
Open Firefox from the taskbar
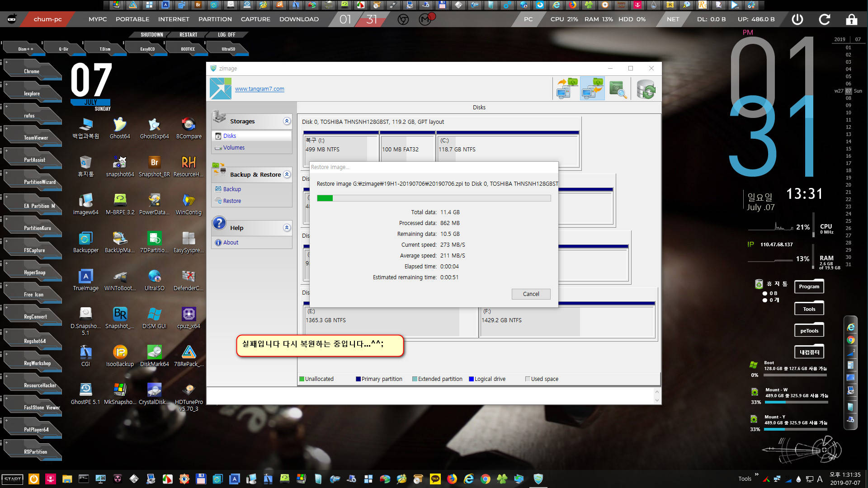point(452,479)
